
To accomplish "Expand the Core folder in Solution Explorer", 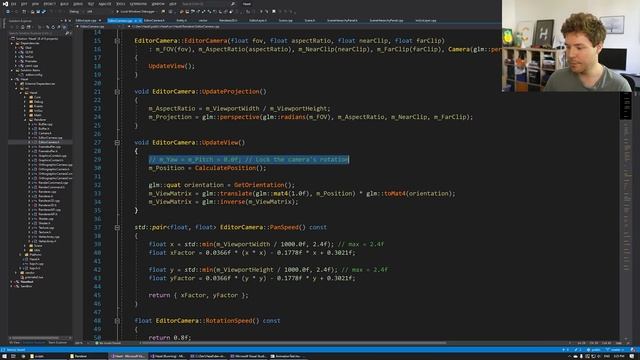I will (25, 97).
